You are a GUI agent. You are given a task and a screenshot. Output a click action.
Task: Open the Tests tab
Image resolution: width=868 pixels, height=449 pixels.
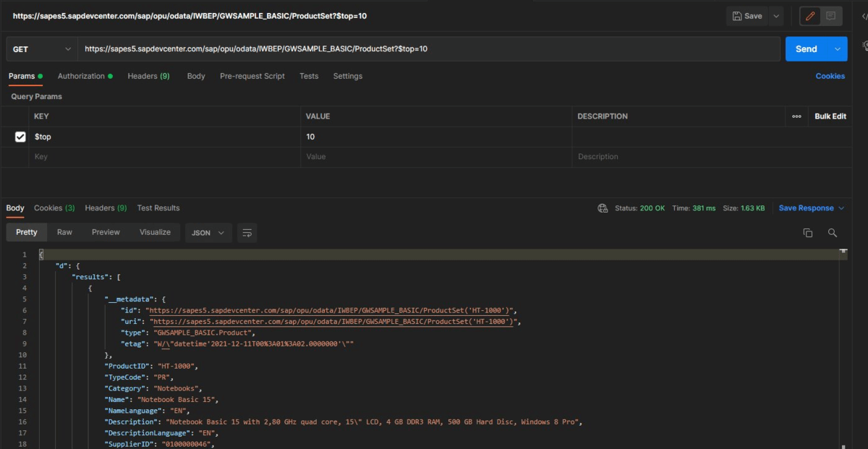[309, 76]
